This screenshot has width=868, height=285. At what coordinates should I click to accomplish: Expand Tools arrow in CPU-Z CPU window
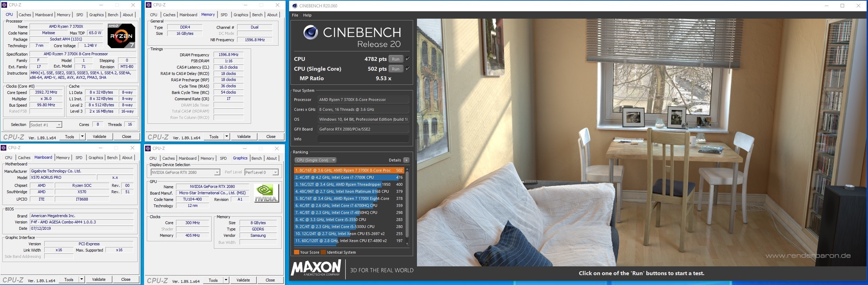pos(82,137)
